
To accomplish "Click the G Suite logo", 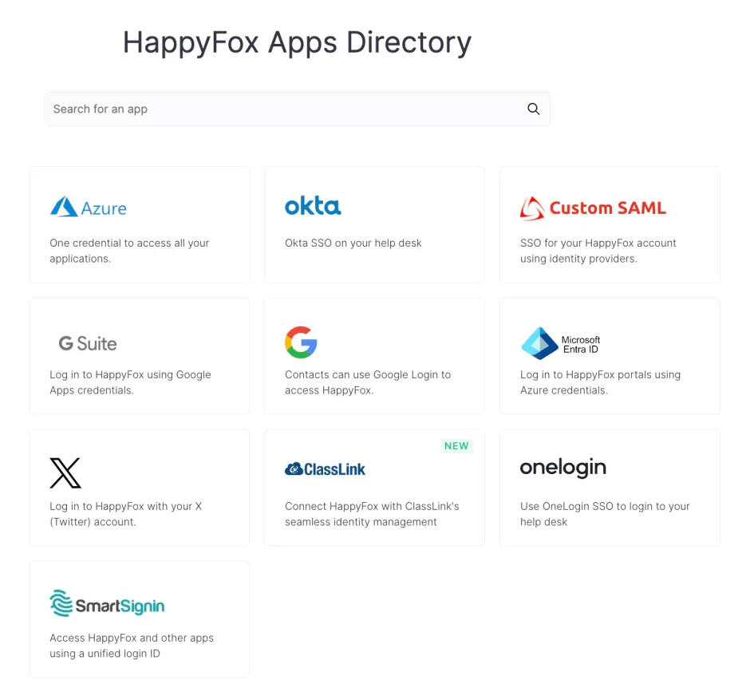I will 87,343.
